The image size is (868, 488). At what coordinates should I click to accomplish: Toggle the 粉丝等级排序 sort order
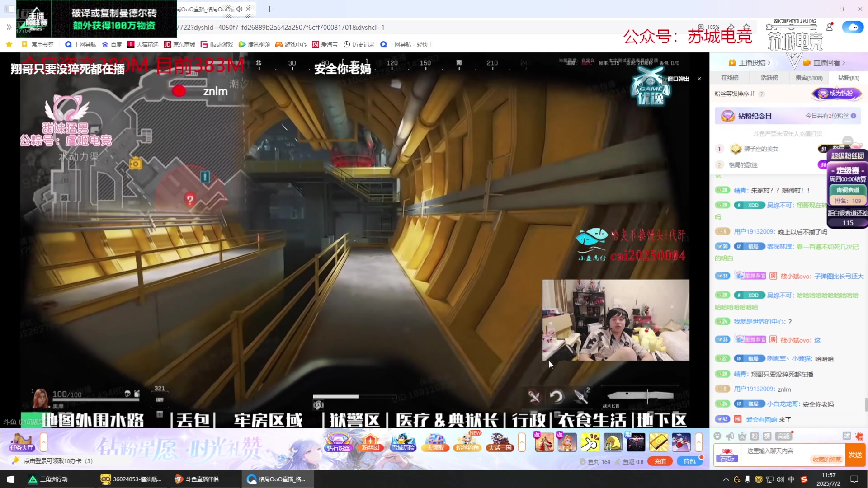tap(735, 94)
